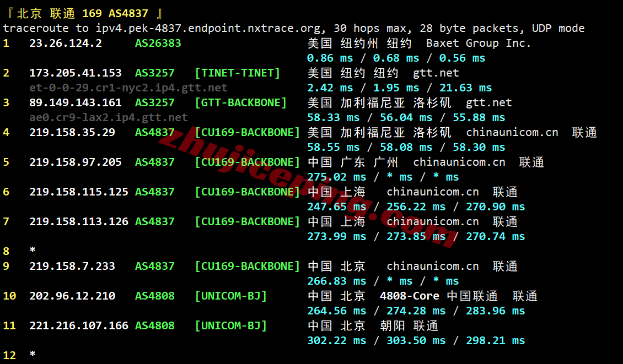Select IP 89.149.143.161 at hop 3
The image size is (623, 364).
pos(76,103)
